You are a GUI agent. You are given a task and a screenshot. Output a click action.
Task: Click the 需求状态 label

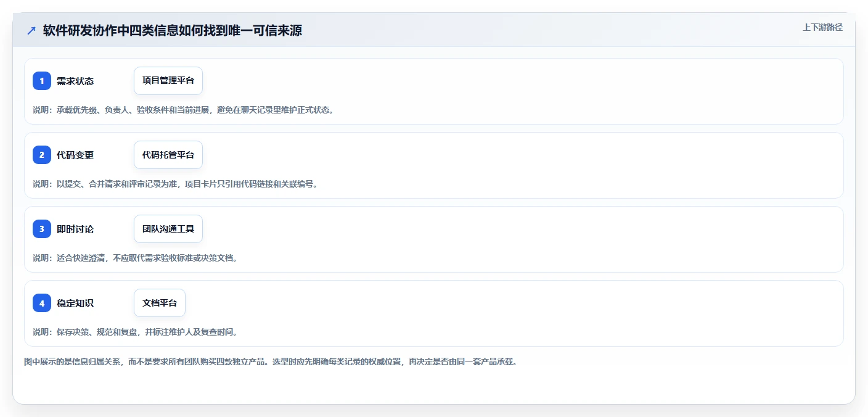click(x=75, y=81)
